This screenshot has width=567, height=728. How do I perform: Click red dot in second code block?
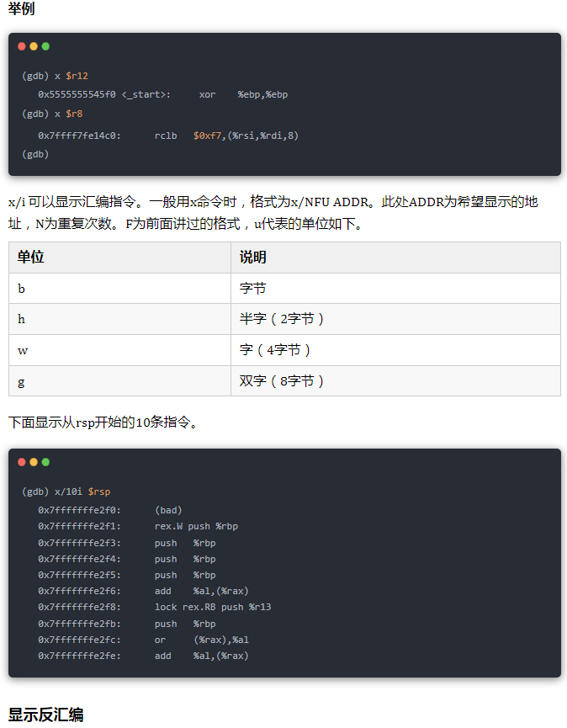21,462
